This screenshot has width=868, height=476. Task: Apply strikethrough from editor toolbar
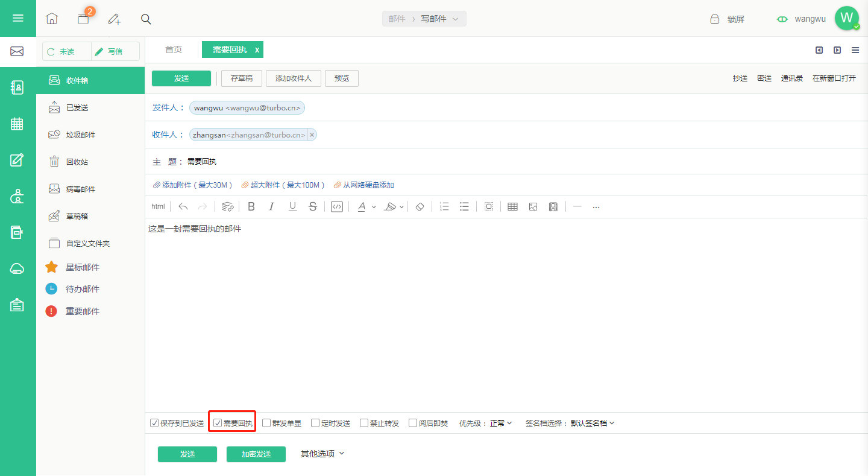point(312,207)
